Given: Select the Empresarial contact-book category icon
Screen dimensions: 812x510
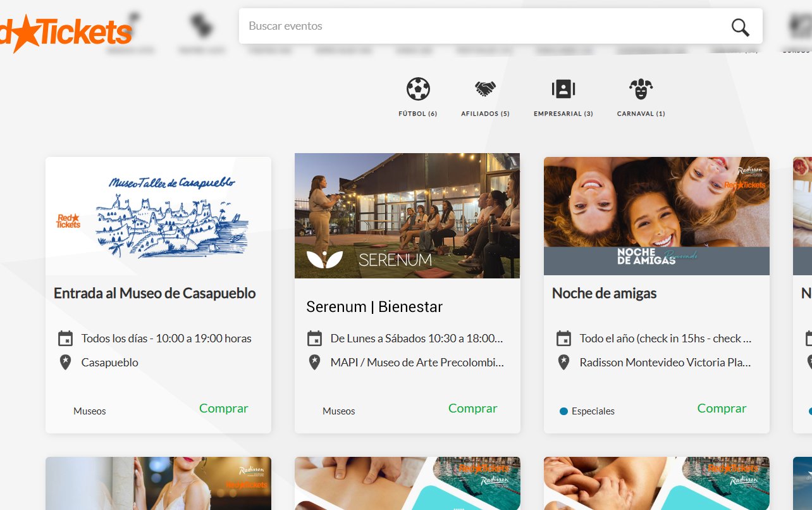Looking at the screenshot, I should click(x=563, y=89).
